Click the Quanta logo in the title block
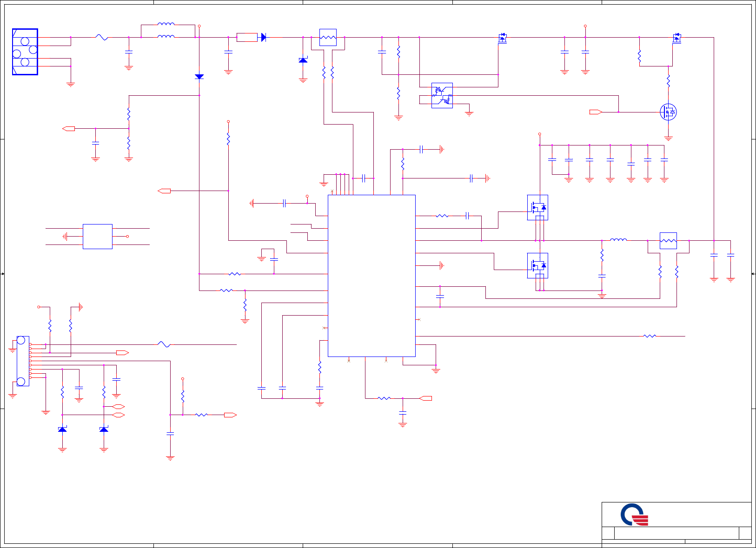 click(634, 515)
